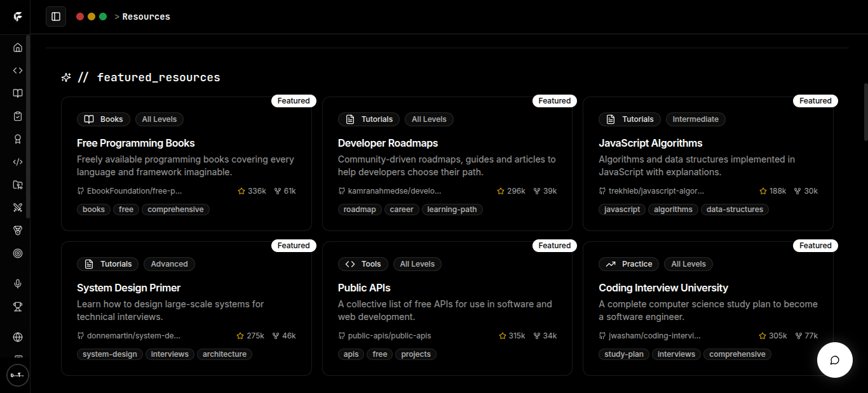Click the Resources breadcrumb
Screen dimensions: 868x393
(146, 17)
